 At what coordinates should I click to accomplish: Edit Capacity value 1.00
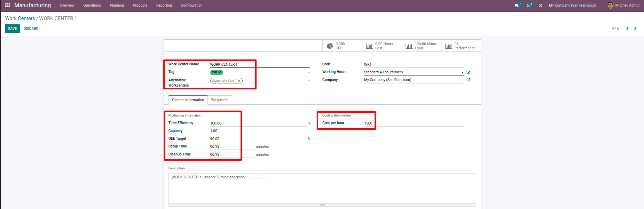260,131
